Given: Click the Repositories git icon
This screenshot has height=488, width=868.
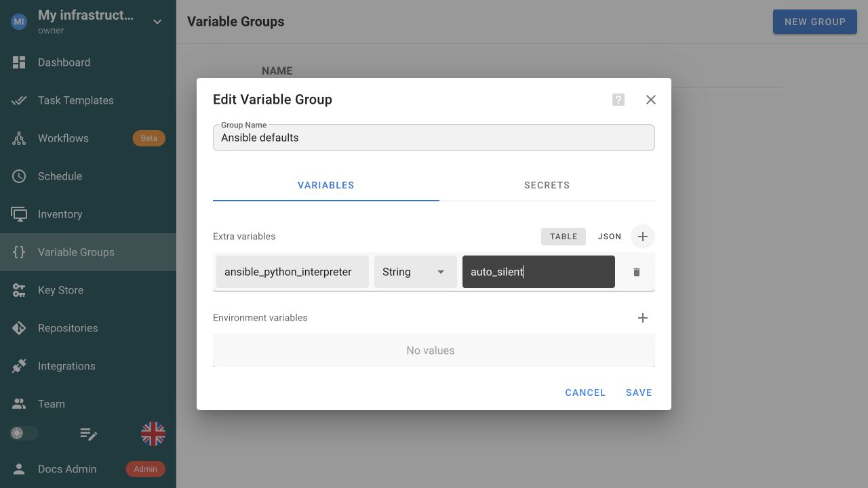Looking at the screenshot, I should point(19,328).
